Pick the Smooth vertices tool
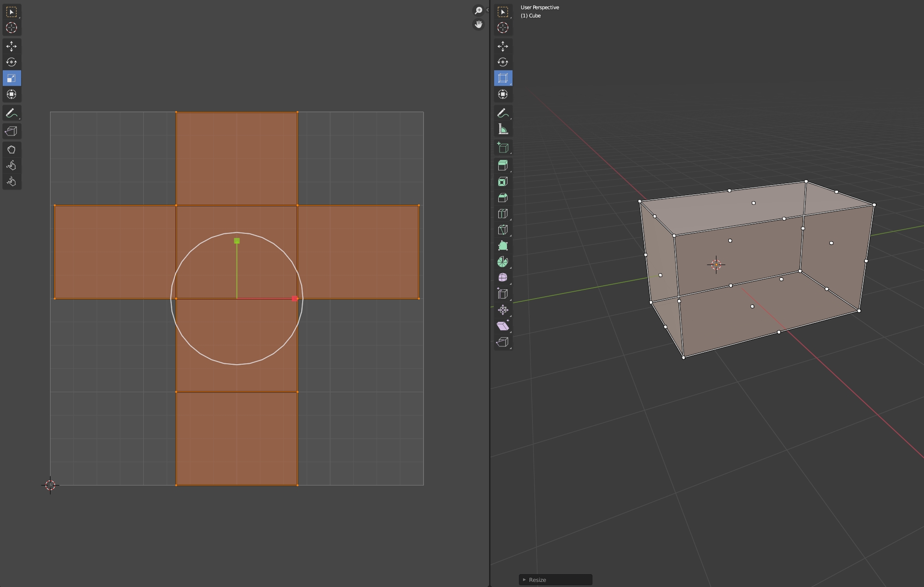 click(503, 278)
